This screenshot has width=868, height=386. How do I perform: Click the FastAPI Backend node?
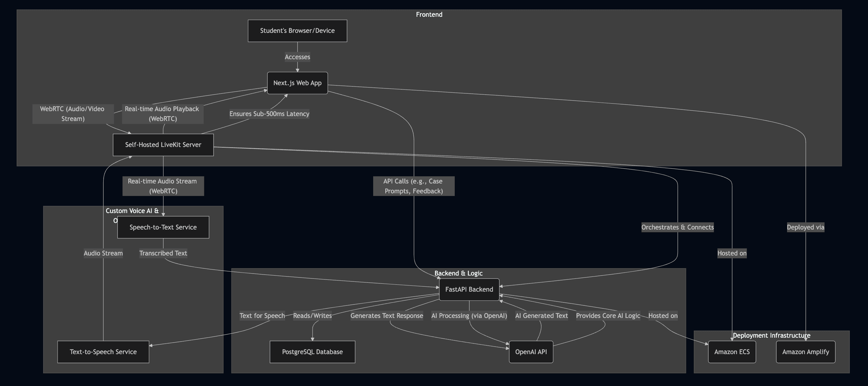point(469,289)
